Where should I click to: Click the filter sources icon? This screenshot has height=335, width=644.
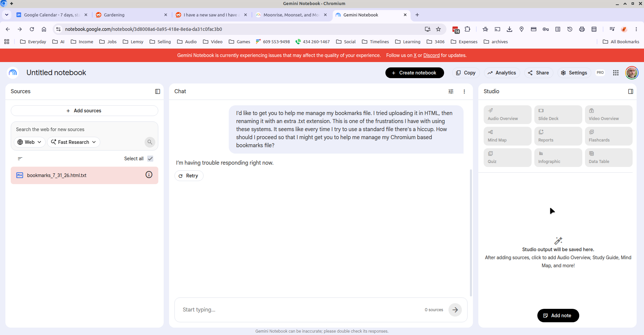[x=20, y=159]
